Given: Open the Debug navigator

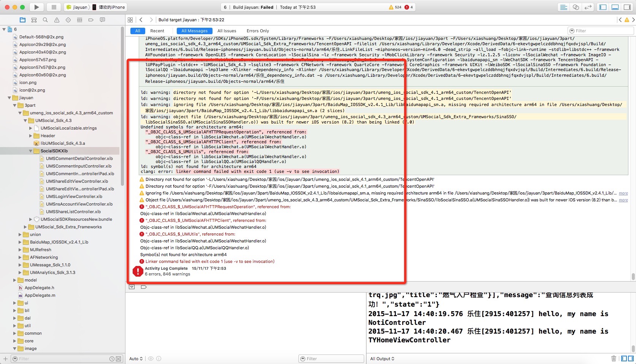Looking at the screenshot, I should pos(79,20).
